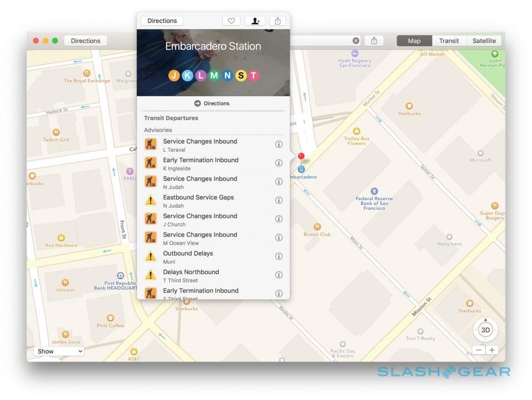
Task: Select the N line badge
Action: click(227, 76)
